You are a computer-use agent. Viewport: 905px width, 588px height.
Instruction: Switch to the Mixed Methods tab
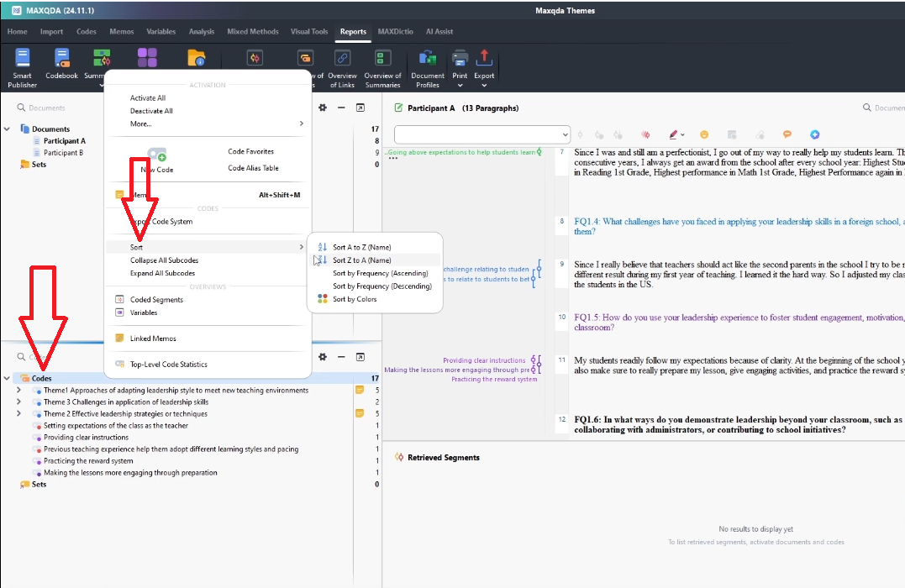click(x=252, y=32)
